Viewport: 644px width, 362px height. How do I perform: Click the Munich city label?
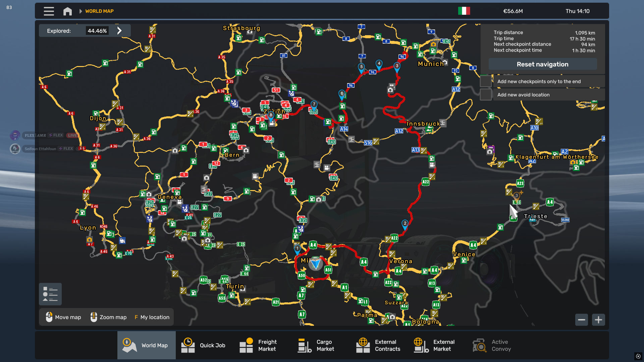pos(431,64)
